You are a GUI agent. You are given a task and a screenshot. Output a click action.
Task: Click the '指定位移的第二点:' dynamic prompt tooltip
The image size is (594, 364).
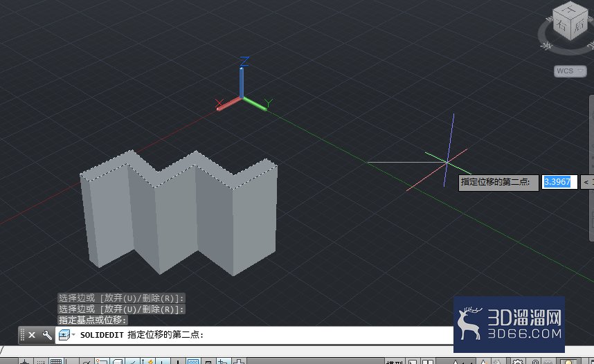(498, 183)
